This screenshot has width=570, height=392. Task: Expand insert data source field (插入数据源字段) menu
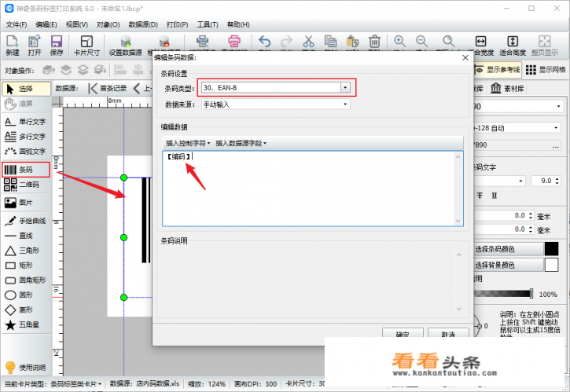241,143
